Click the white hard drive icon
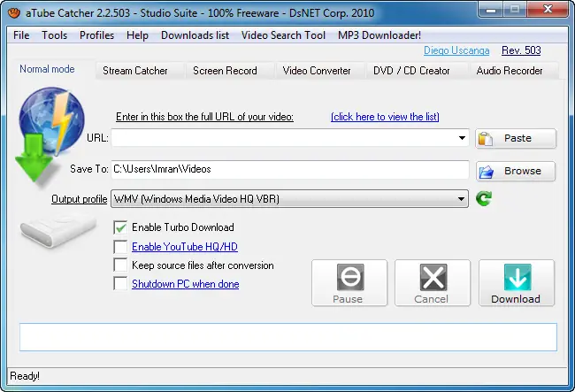Screen dimensions: 575x392 (x=57, y=230)
